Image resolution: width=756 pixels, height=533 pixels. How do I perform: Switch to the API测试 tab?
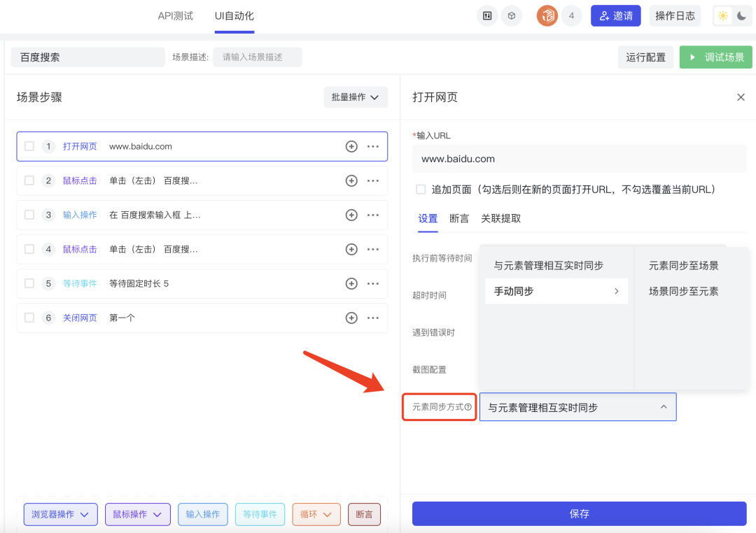[x=175, y=16]
